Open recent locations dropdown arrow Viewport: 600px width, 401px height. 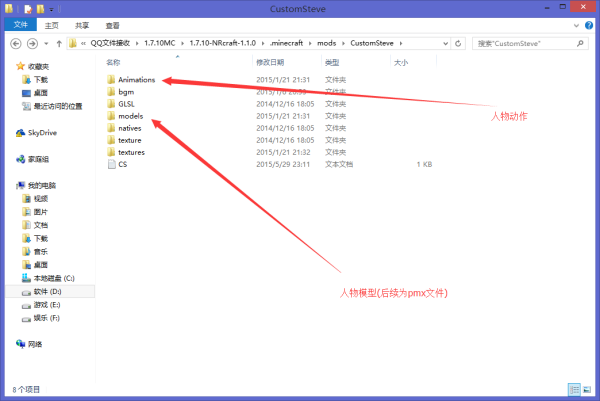click(46, 44)
